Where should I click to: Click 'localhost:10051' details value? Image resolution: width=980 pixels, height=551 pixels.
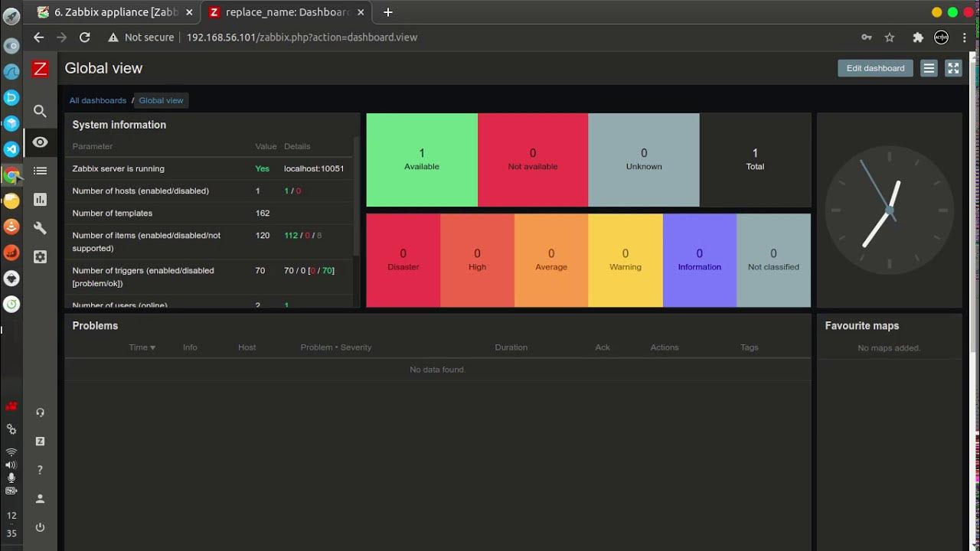314,168
